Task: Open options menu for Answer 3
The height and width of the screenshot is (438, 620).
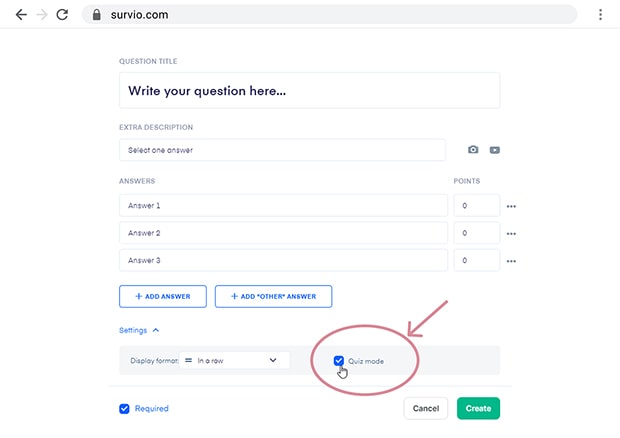Action: 511,260
